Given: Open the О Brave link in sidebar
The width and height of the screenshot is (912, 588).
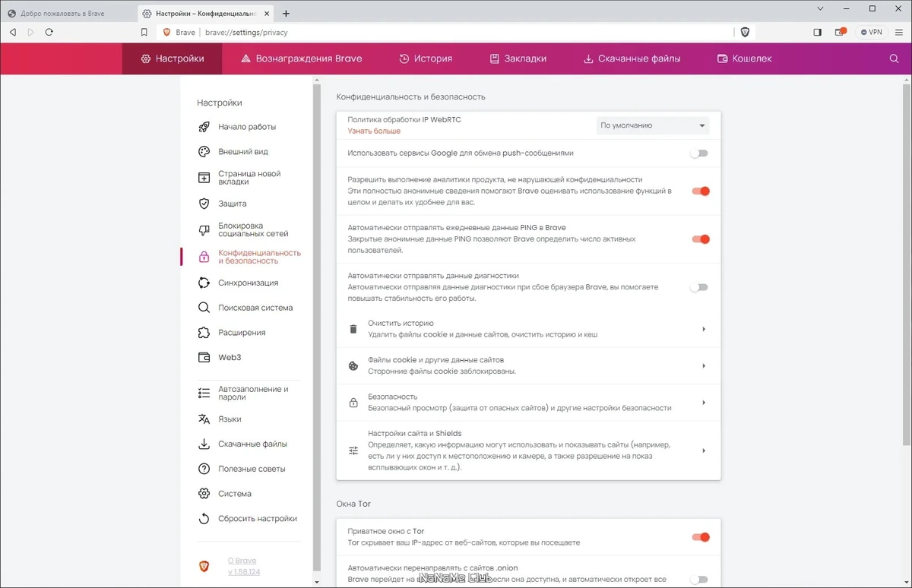Looking at the screenshot, I should (242, 561).
